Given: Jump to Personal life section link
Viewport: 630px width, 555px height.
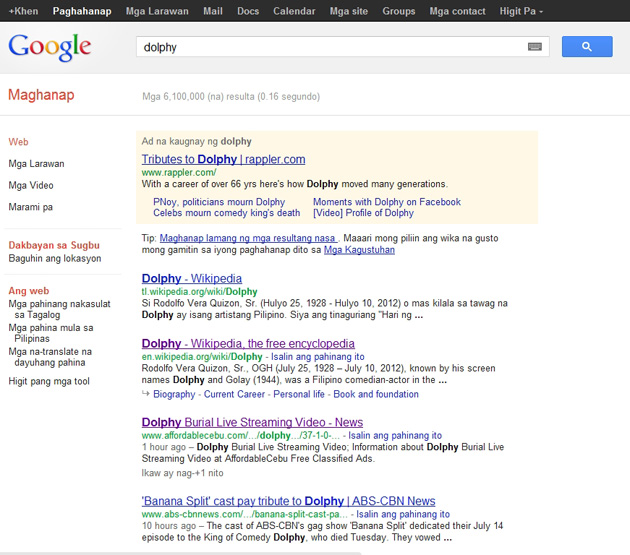Looking at the screenshot, I should [x=299, y=394].
